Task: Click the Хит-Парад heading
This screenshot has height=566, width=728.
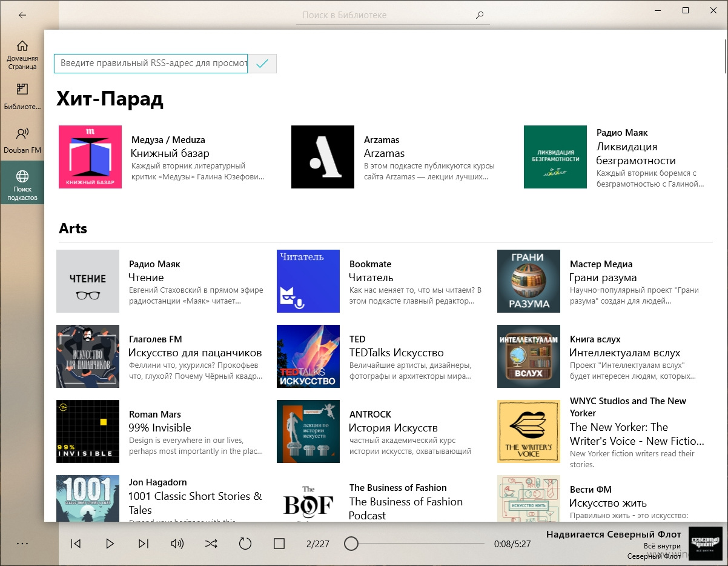Action: click(x=110, y=99)
